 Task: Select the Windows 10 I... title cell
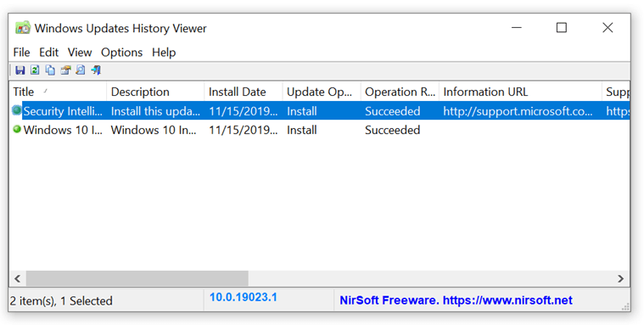pos(63,130)
